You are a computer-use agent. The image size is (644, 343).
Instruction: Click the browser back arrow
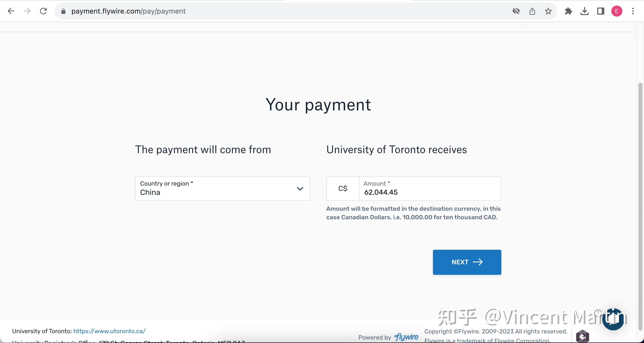(x=11, y=11)
